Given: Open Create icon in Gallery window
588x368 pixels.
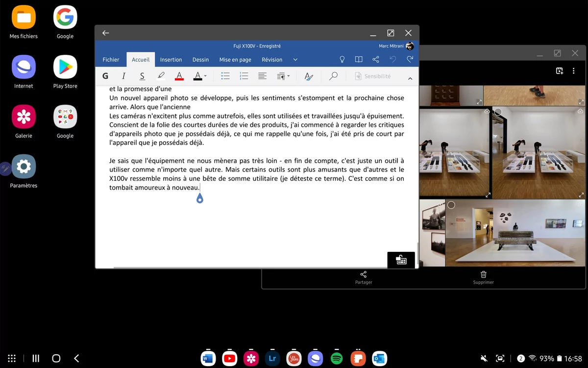Looking at the screenshot, I should click(560, 71).
